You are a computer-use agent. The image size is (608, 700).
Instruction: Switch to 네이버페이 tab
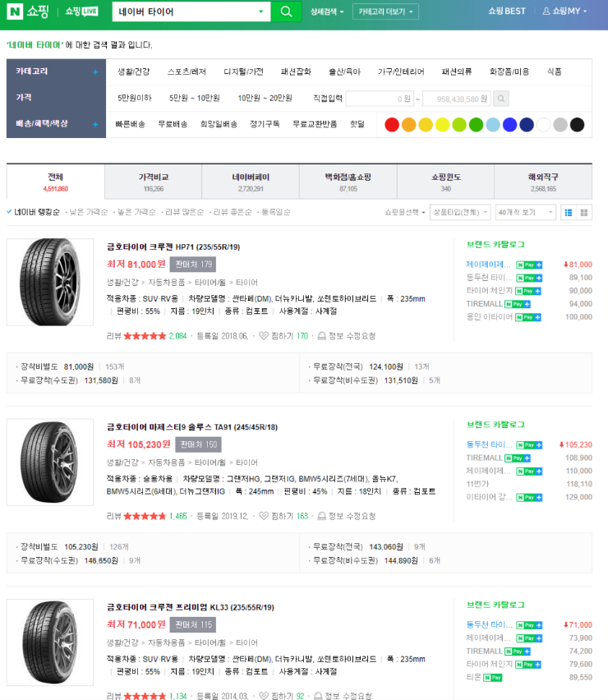(x=251, y=182)
